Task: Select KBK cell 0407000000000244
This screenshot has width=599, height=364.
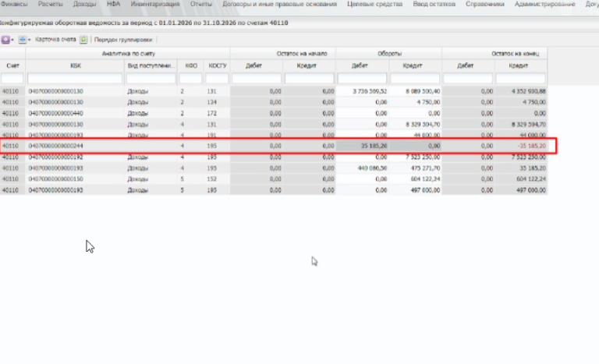Action: coord(56,146)
